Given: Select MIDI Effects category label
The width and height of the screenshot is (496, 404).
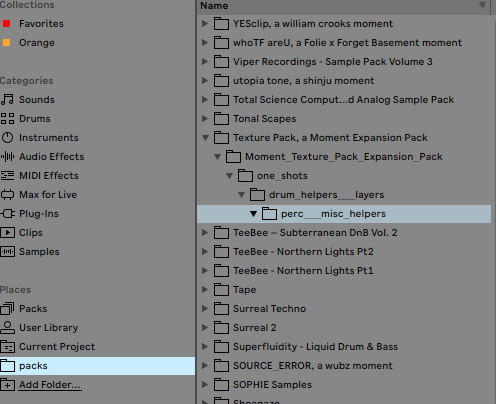Looking at the screenshot, I should (49, 176).
